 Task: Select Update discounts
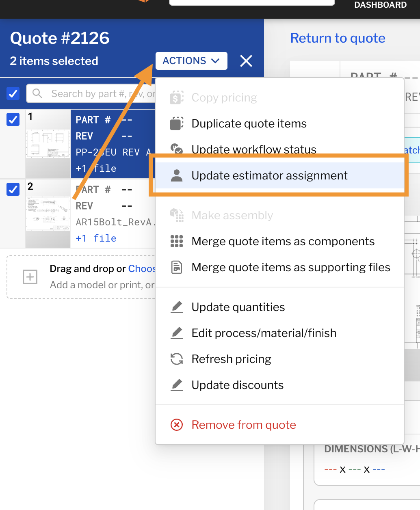(280, 385)
